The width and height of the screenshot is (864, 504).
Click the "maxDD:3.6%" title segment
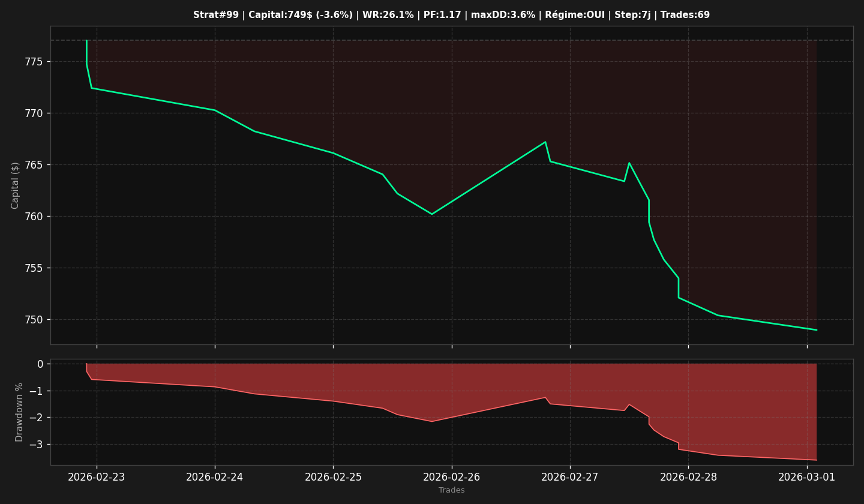click(503, 15)
